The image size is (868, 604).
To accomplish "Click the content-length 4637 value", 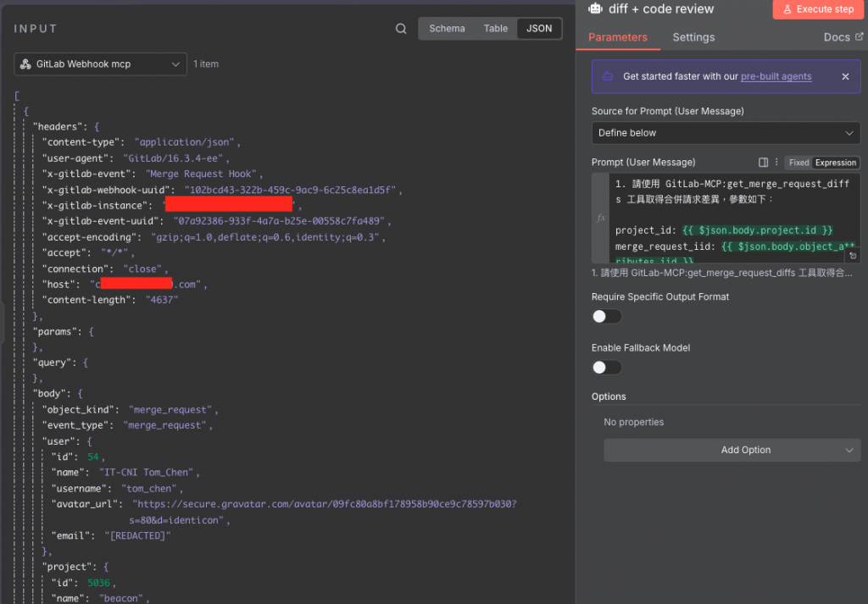I will point(162,300).
